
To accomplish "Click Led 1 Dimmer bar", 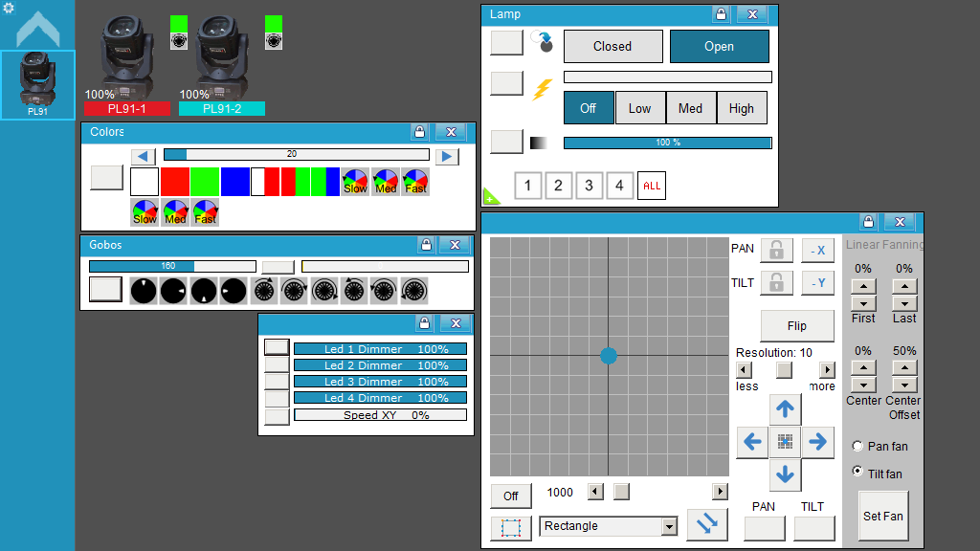I will (x=380, y=349).
